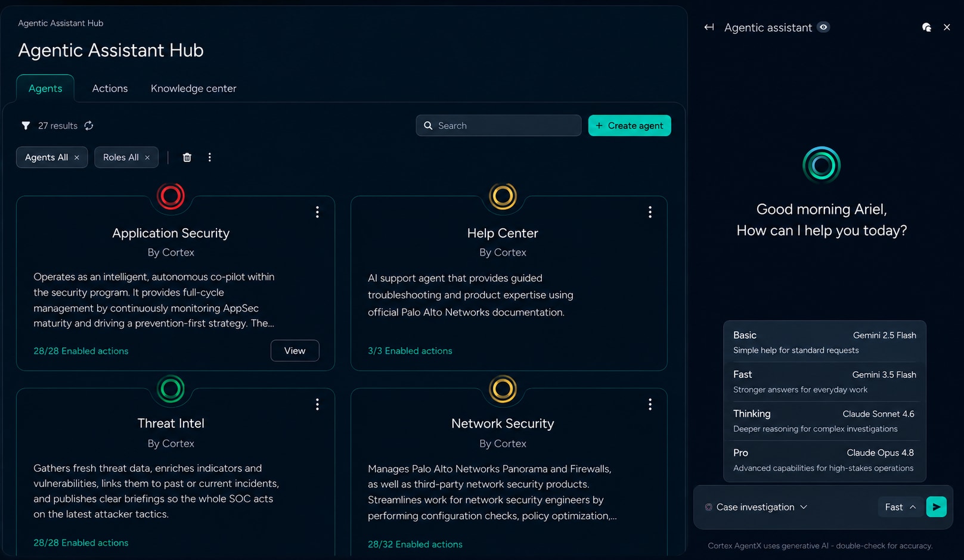This screenshot has height=560, width=964.
Task: Close the Agentic assistant panel
Action: pyautogui.click(x=947, y=27)
